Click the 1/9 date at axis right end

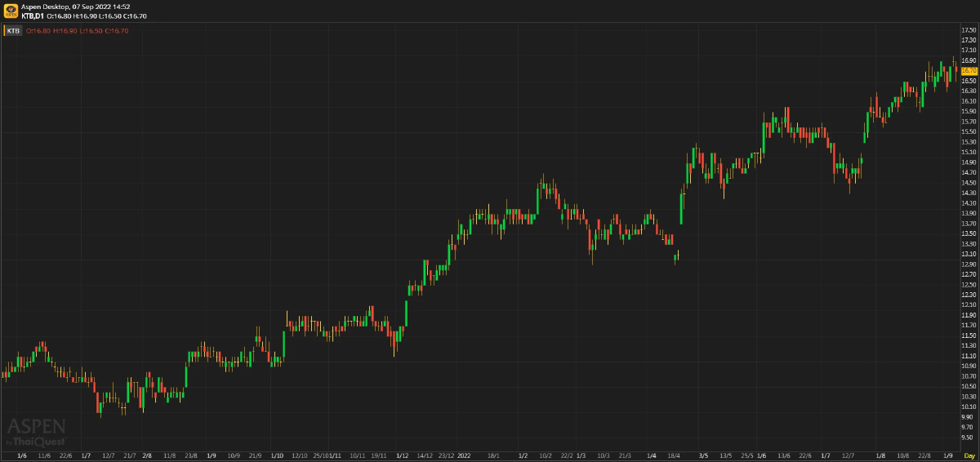[x=948, y=455]
